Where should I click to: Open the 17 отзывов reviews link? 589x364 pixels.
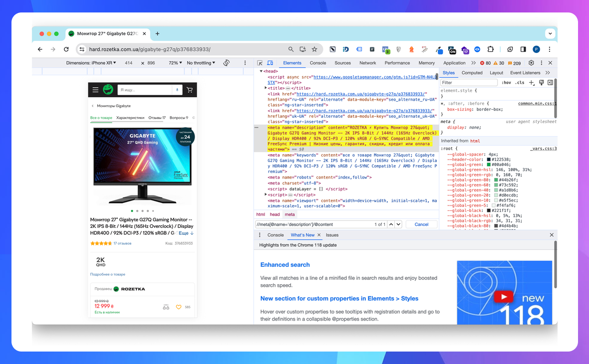pyautogui.click(x=122, y=243)
